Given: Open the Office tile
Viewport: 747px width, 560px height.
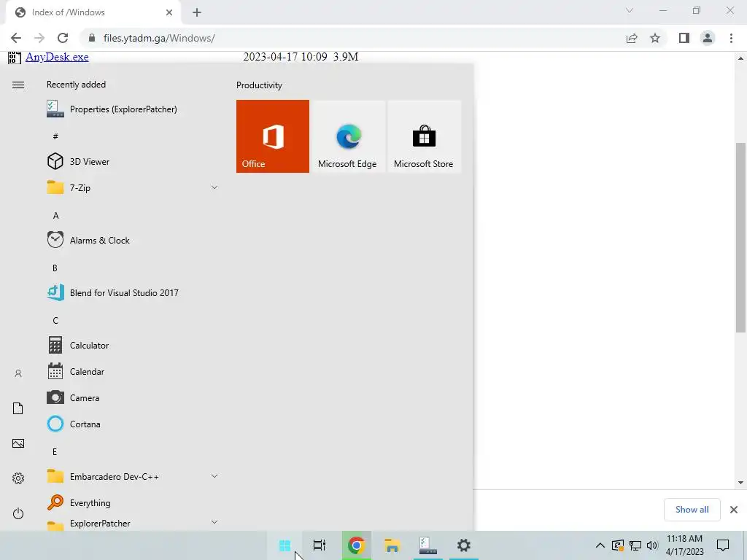Looking at the screenshot, I should click(273, 136).
